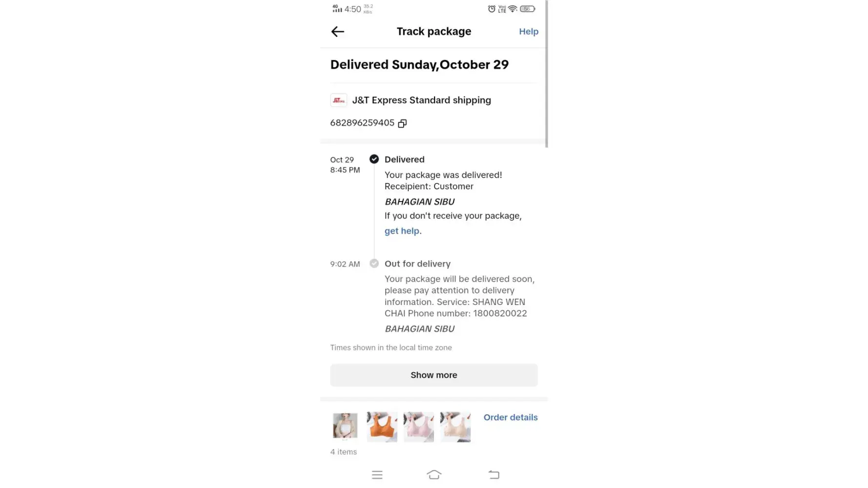Viewport: 868px width, 488px height.
Task: Open the pink bra product thumbnail
Action: point(419,427)
